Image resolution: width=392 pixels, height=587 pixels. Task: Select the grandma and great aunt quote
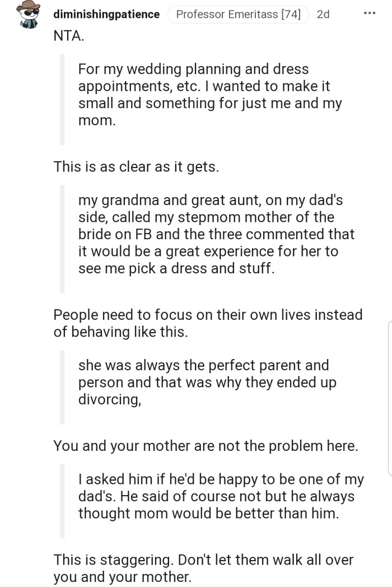(216, 234)
